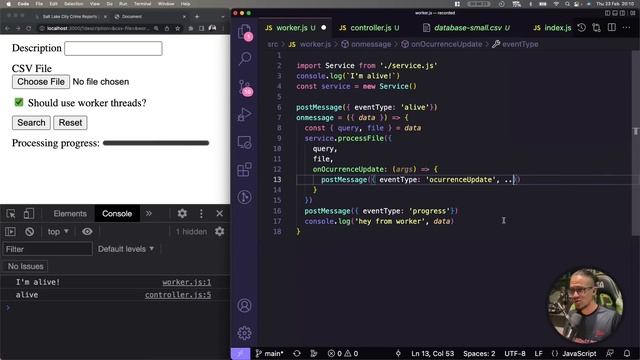Image resolution: width=640 pixels, height=360 pixels.
Task: Toggle the Should use worker threads checkbox
Action: tap(19, 102)
